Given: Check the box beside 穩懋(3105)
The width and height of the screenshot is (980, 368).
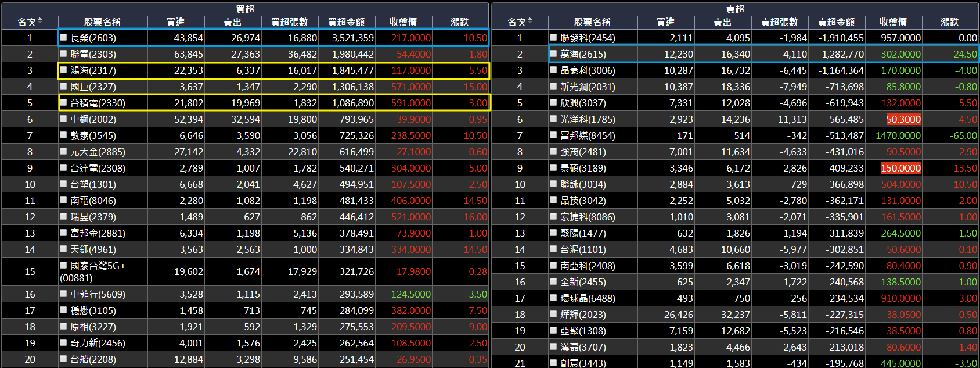Looking at the screenshot, I should pyautogui.click(x=64, y=310).
